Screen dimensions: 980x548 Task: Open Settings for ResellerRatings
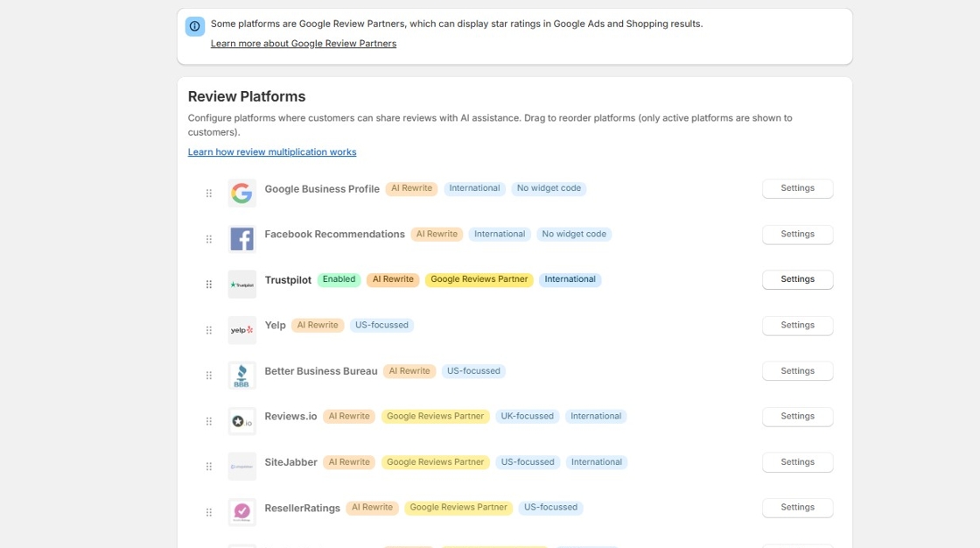coord(797,507)
